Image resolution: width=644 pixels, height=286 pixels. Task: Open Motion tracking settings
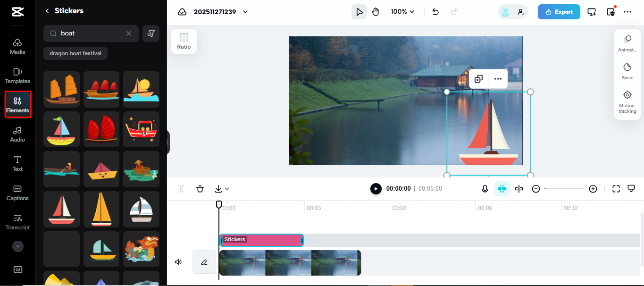click(627, 102)
